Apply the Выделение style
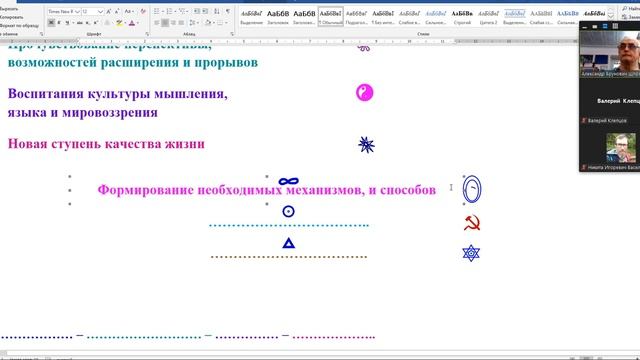 coord(251,17)
